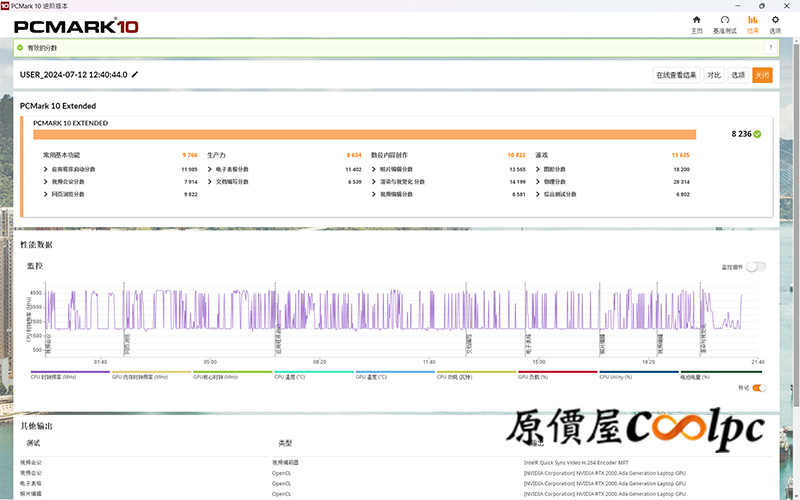
Task: Click pencil icon to rename the result
Action: point(135,74)
